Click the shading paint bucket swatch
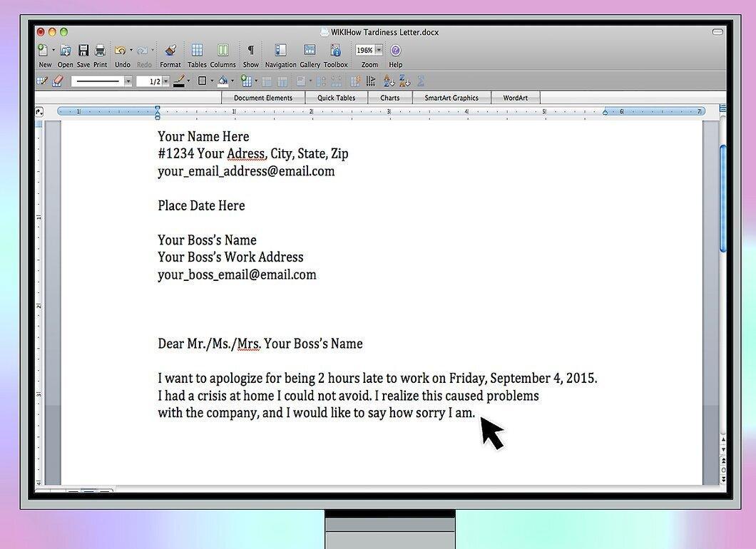 [223, 81]
